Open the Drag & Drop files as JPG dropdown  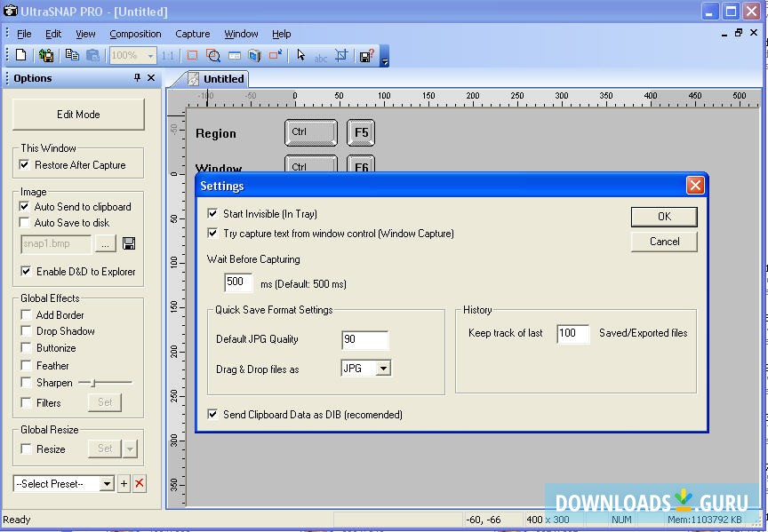(382, 369)
